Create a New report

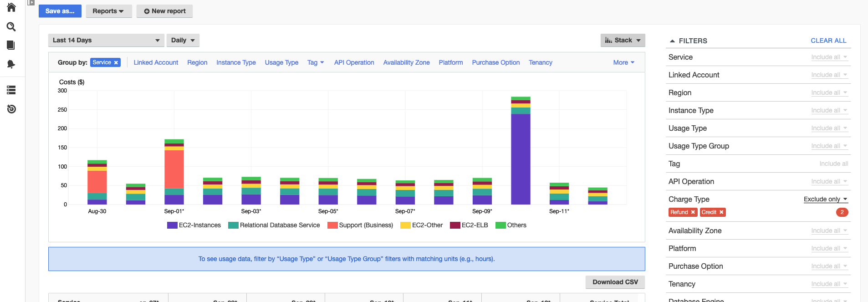pos(164,11)
